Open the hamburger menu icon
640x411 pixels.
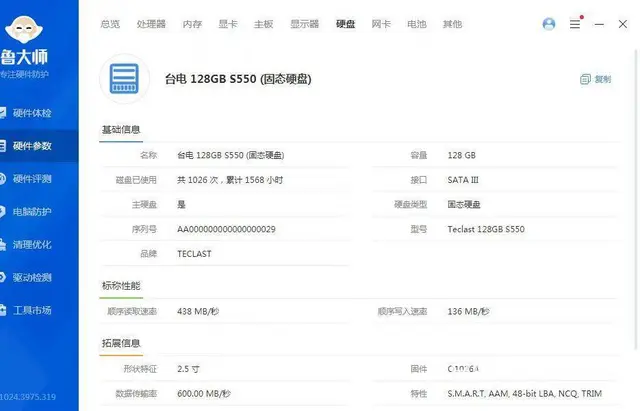click(575, 24)
